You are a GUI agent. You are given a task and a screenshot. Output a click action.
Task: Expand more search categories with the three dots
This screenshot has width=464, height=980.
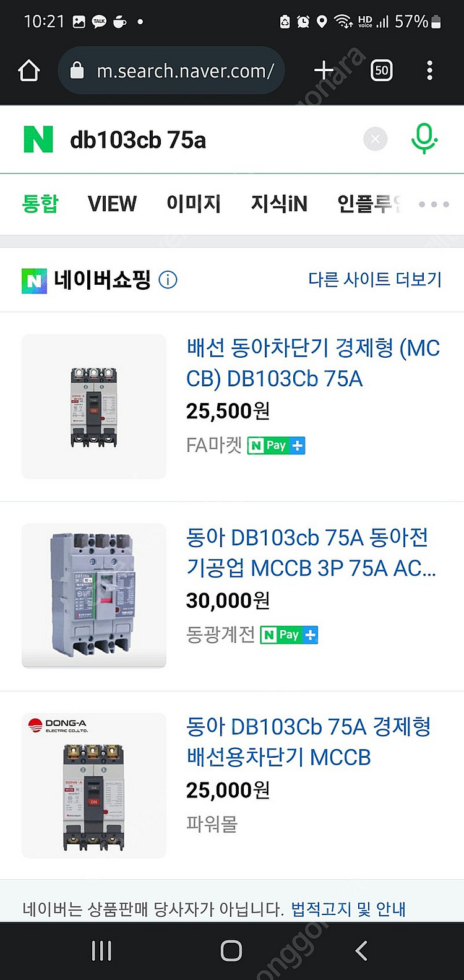434,204
